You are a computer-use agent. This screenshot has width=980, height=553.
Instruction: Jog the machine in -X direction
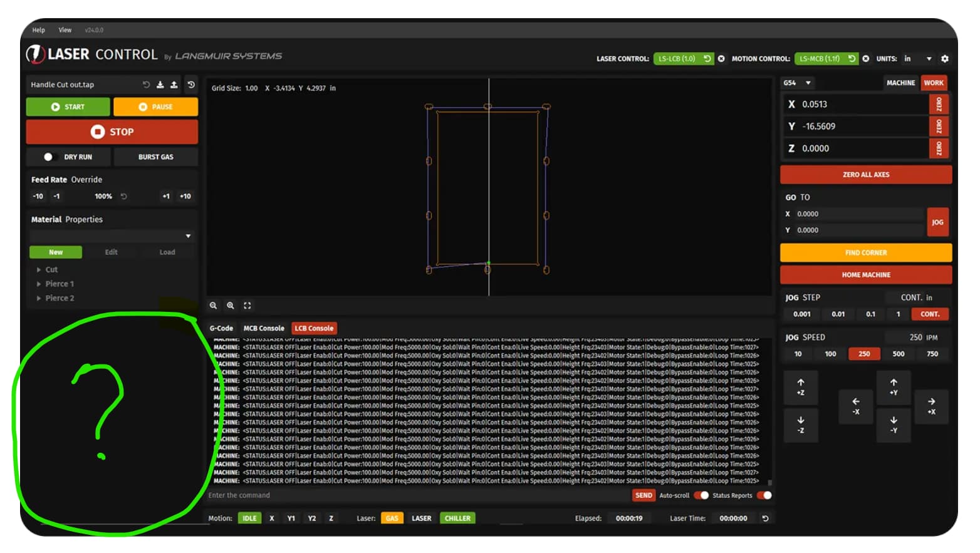tap(855, 406)
